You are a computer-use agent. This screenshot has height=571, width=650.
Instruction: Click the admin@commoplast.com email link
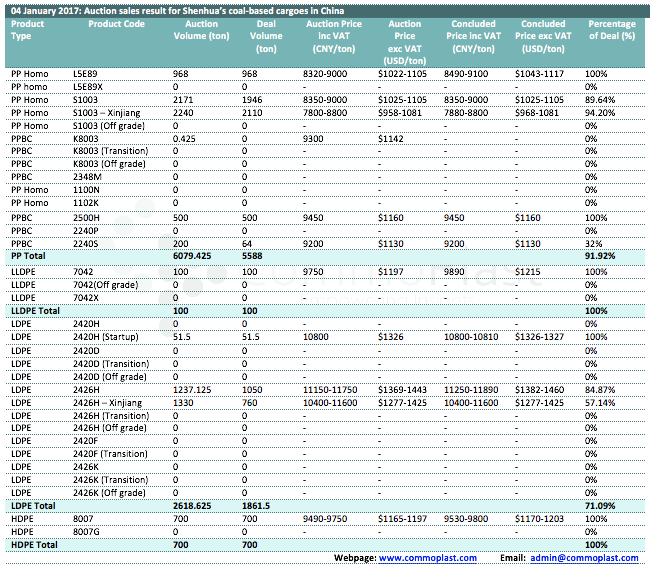click(x=583, y=558)
